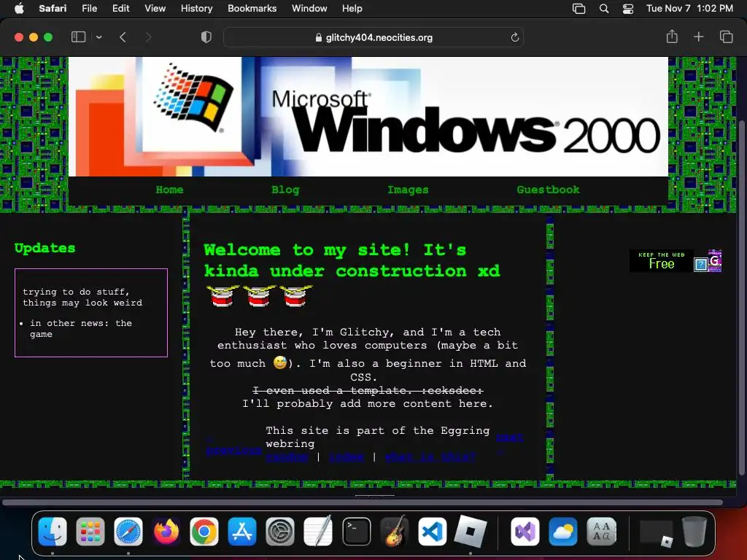
Task: Open the File menu
Action: [x=89, y=8]
